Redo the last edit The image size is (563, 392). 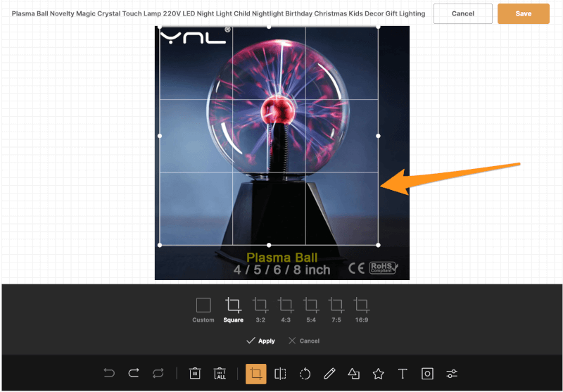click(133, 373)
